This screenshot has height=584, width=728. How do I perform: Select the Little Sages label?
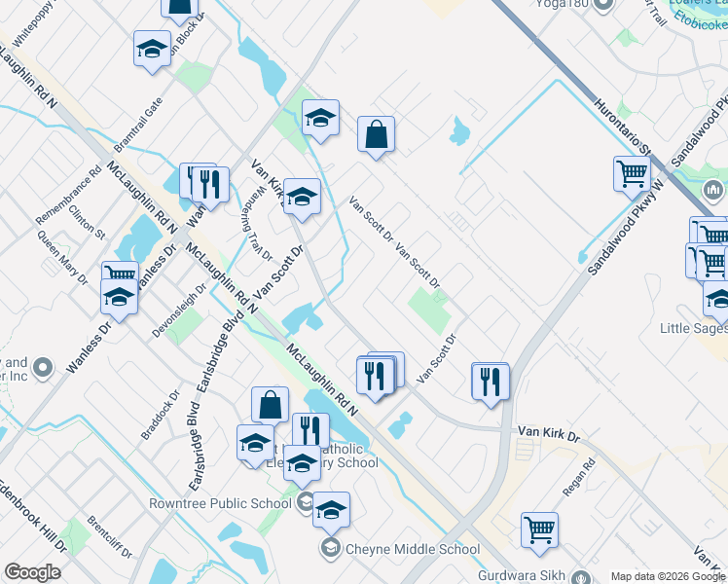click(x=694, y=328)
